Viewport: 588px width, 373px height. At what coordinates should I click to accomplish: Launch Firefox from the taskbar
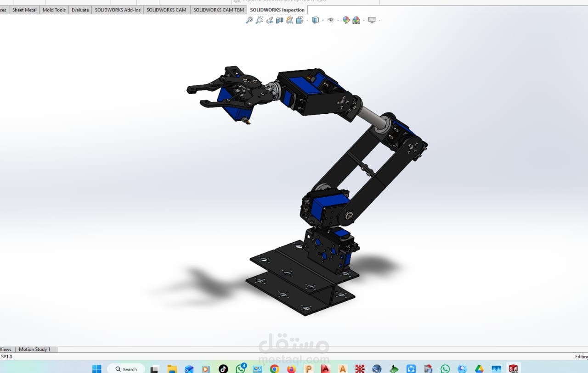(291, 369)
